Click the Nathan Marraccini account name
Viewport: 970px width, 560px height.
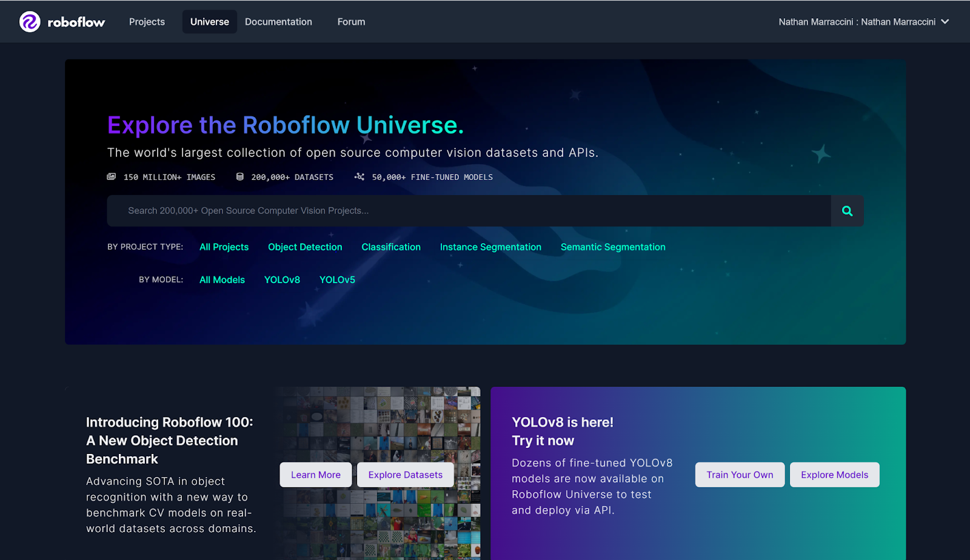(x=857, y=22)
